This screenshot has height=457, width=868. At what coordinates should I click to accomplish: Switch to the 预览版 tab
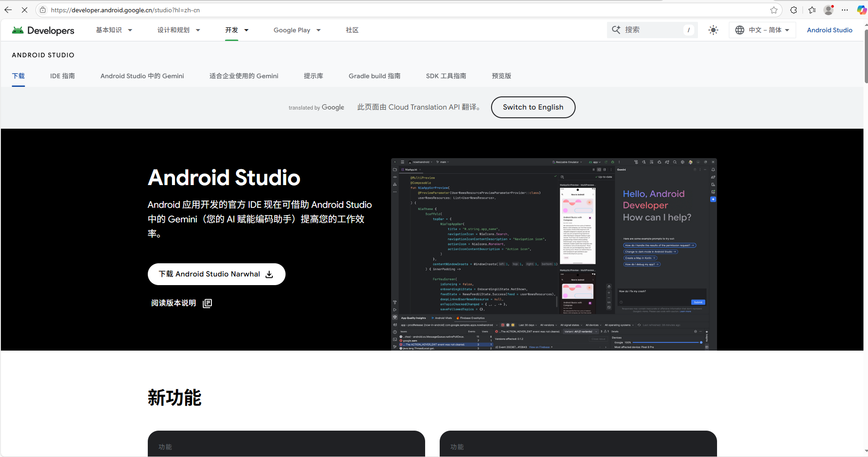tap(502, 76)
